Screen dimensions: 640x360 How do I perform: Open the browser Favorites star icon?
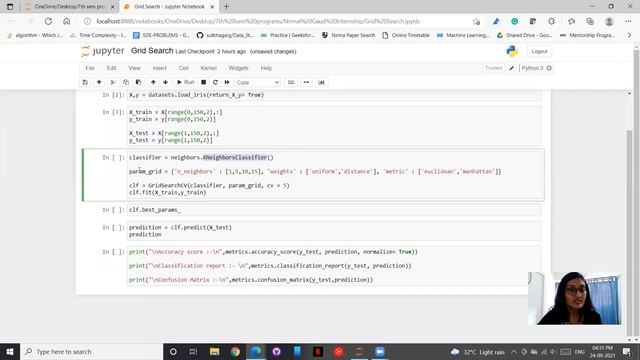click(571, 21)
